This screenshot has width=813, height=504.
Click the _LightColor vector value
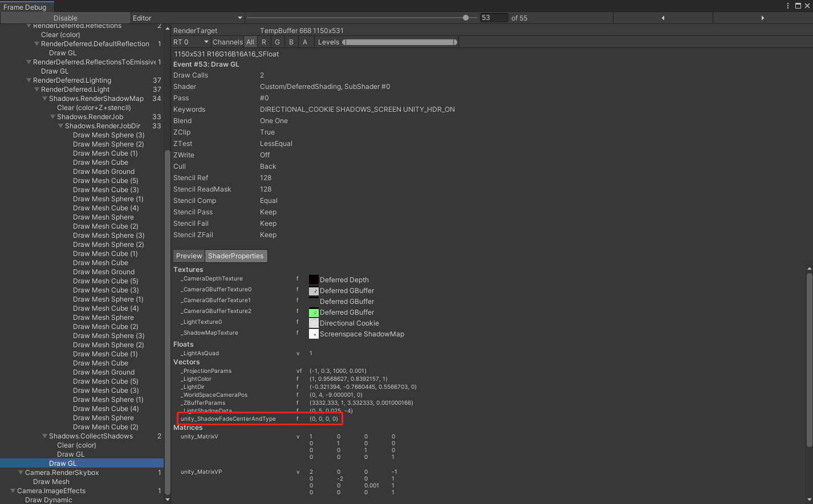(x=348, y=379)
